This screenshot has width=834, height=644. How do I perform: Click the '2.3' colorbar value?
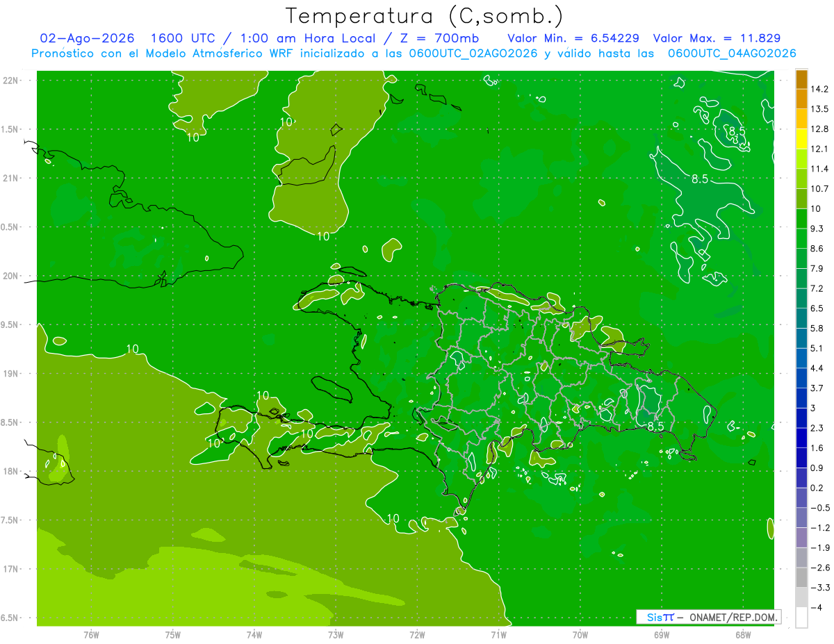tap(818, 428)
